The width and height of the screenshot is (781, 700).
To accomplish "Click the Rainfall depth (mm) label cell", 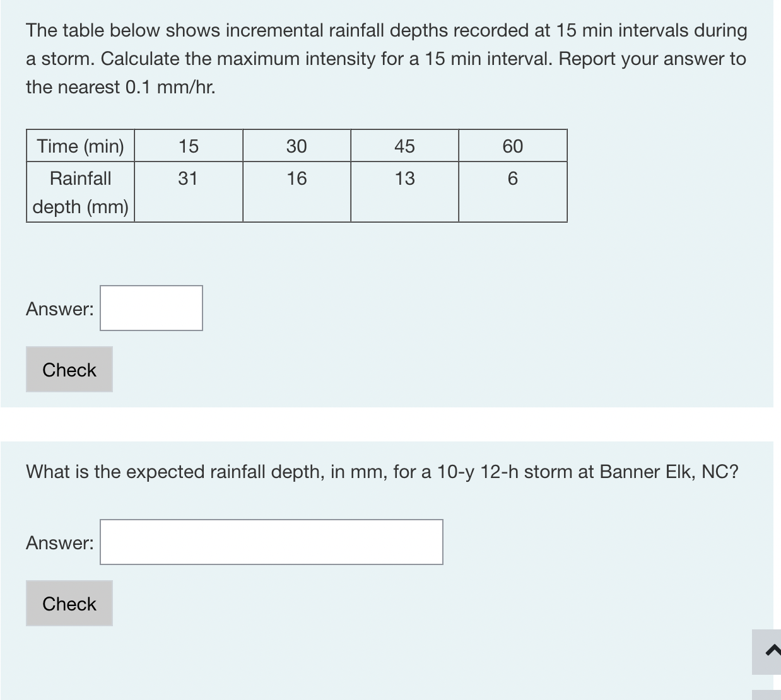I will (x=79, y=191).
